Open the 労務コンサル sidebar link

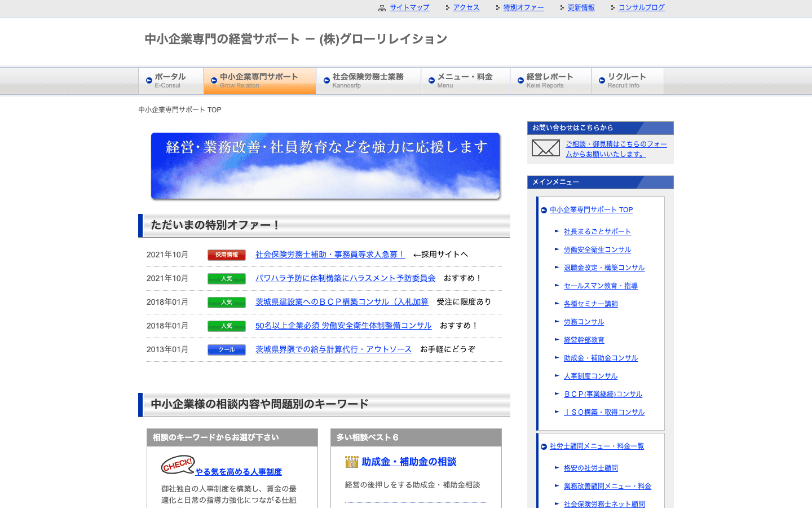(584, 322)
